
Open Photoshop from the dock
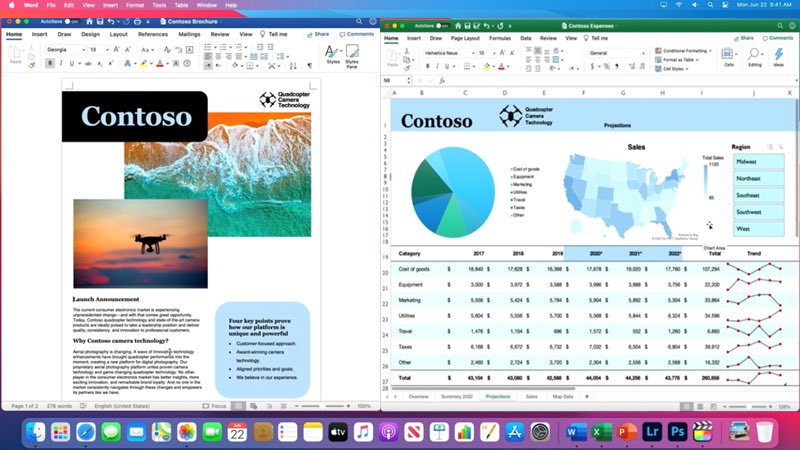click(677, 432)
